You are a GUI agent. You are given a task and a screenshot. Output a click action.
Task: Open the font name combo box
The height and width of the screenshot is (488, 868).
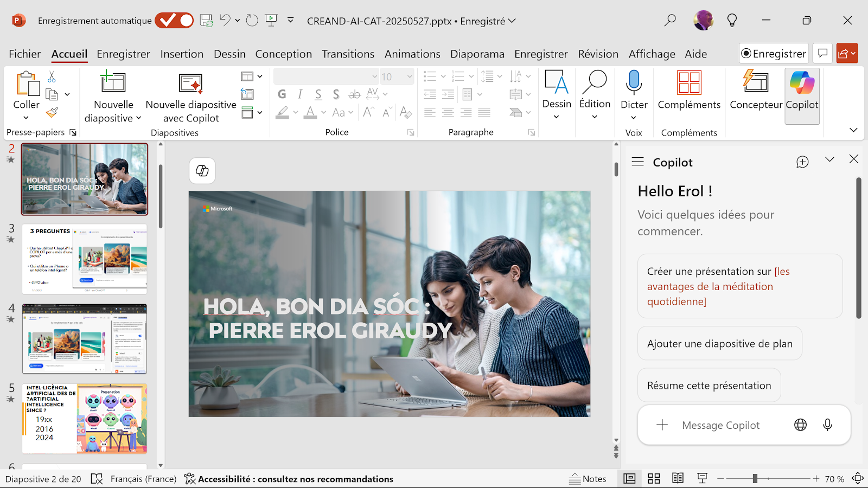click(325, 76)
